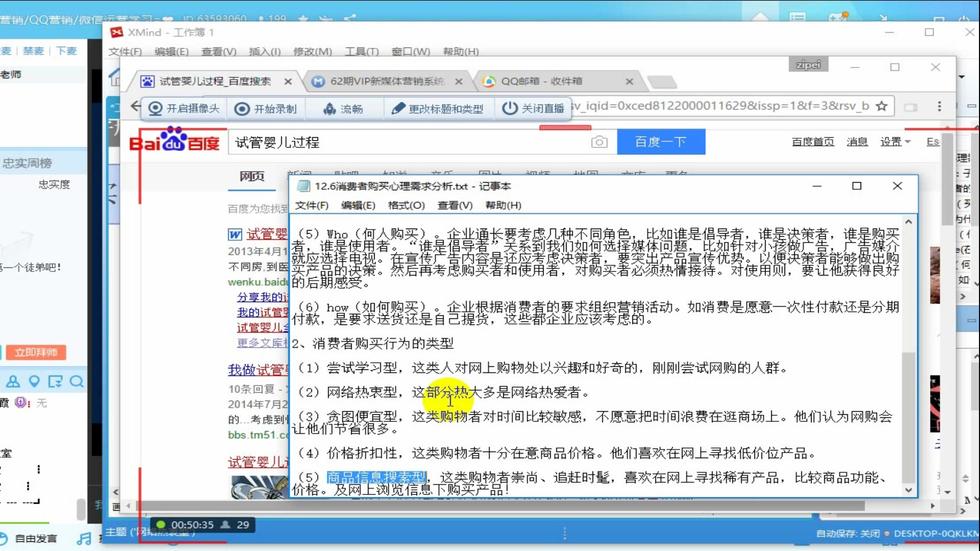The height and width of the screenshot is (551, 980).
Task: Open the 我做试管 search result link
Action: (x=258, y=370)
